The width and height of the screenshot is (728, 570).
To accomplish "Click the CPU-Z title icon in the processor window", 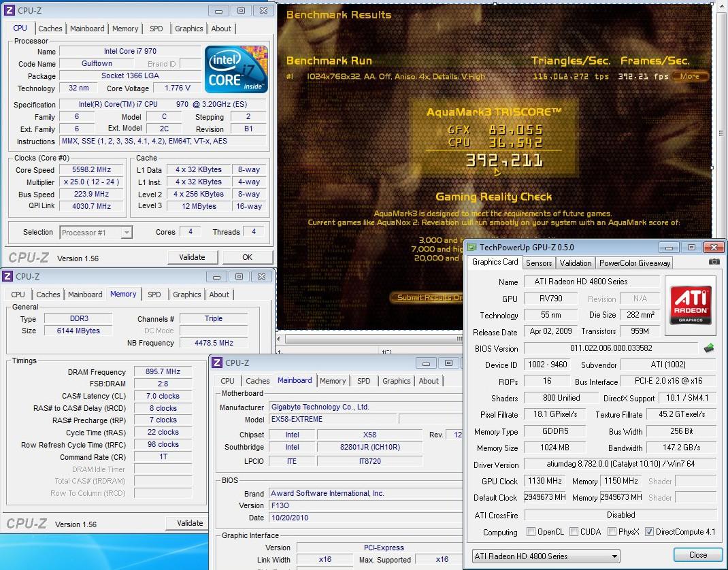I will point(9,10).
